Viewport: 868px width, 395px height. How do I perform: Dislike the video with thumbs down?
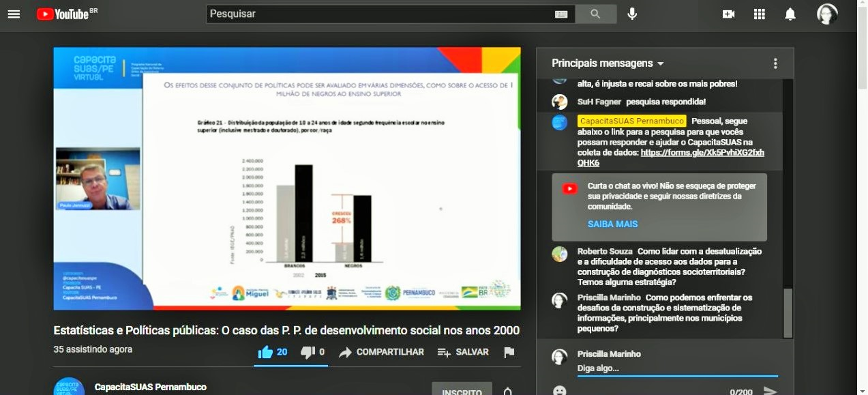[x=308, y=352]
